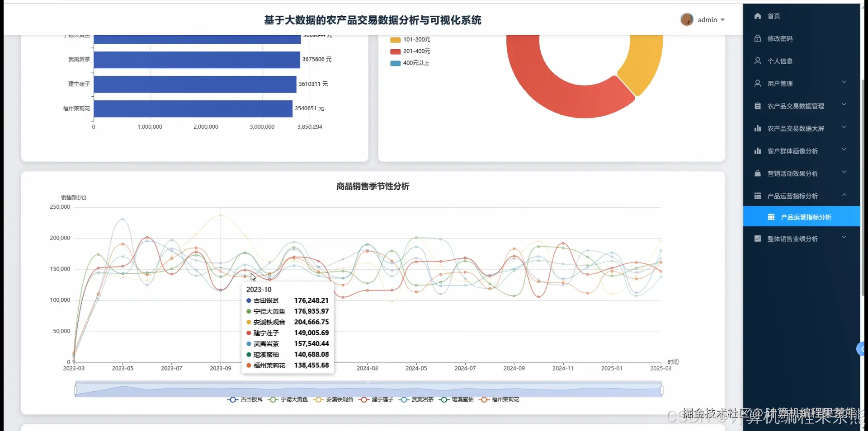Screen dimensions: 868x431
Task: Collapse the 产品运营指标分析 parent menu
Action: click(x=802, y=196)
